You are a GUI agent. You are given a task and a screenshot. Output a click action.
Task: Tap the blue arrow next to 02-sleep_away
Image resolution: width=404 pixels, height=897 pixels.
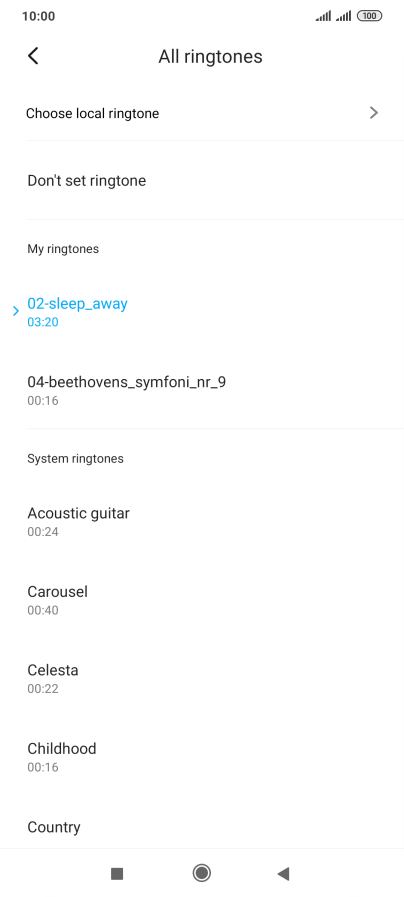click(16, 311)
